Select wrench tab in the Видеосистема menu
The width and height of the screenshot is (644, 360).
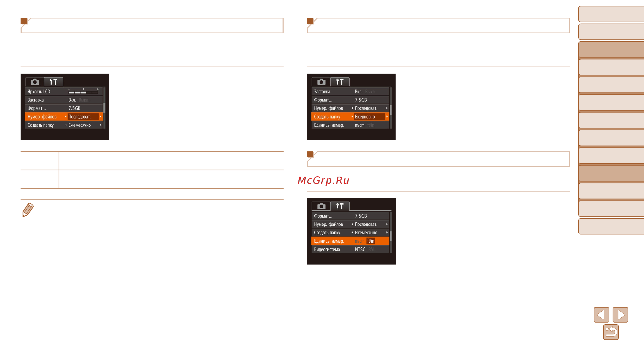(340, 206)
